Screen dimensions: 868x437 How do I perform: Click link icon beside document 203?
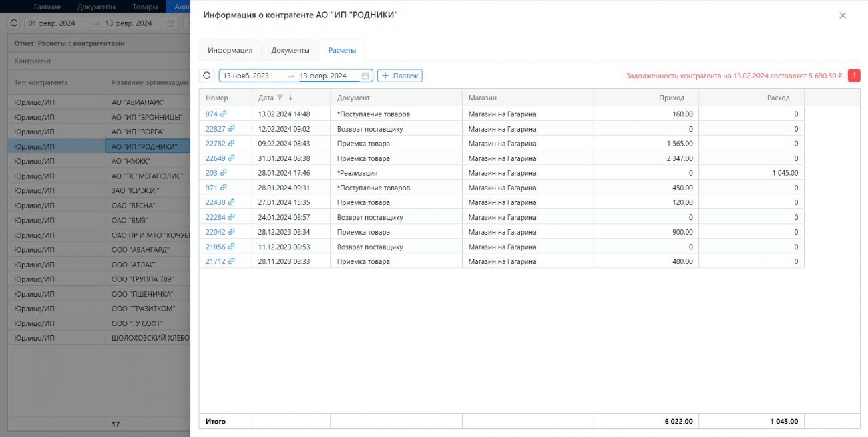pyautogui.click(x=224, y=173)
